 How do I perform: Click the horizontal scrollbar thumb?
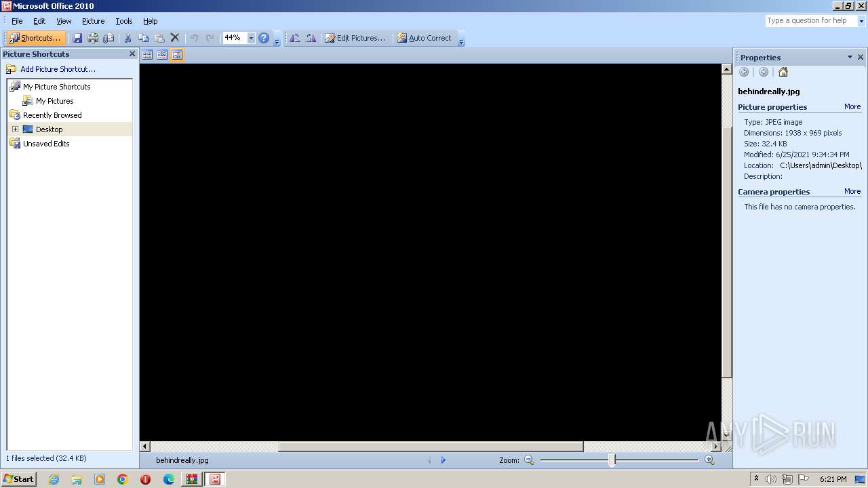[431, 447]
